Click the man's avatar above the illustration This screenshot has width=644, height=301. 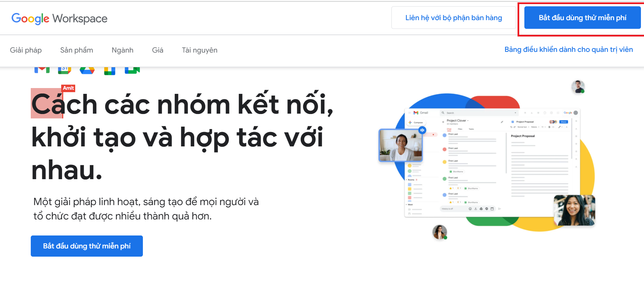tap(578, 87)
